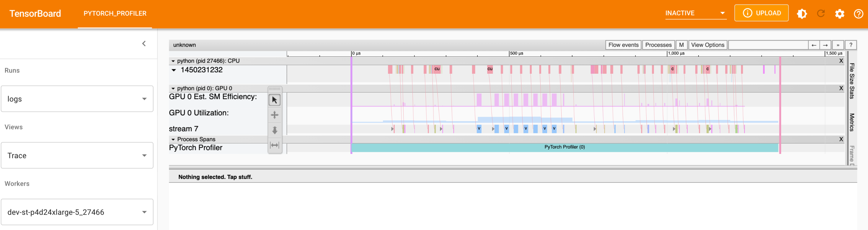868x230 pixels.
Task: Click the trace search input field
Action: pyautogui.click(x=768, y=45)
